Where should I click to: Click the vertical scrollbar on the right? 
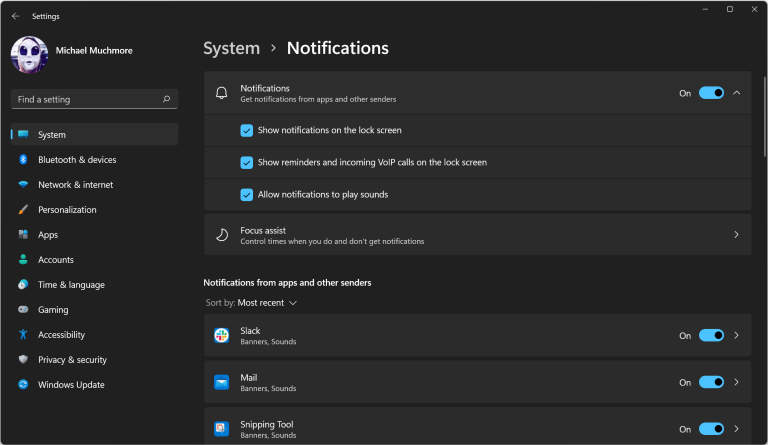[x=764, y=117]
